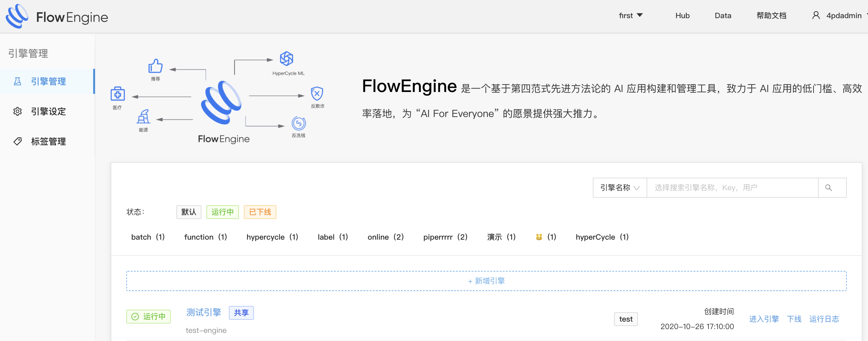This screenshot has height=341, width=868.
Task: Click the tag icon for 标签管理
Action: click(x=18, y=141)
